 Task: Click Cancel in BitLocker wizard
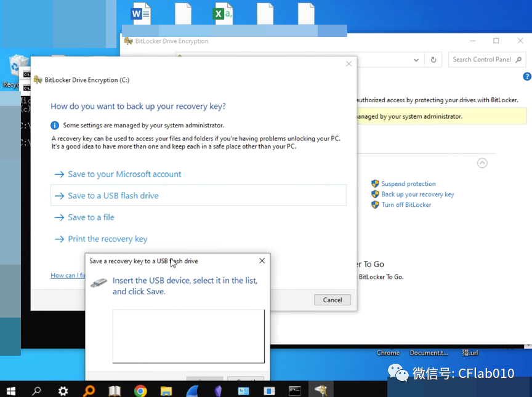tap(332, 300)
